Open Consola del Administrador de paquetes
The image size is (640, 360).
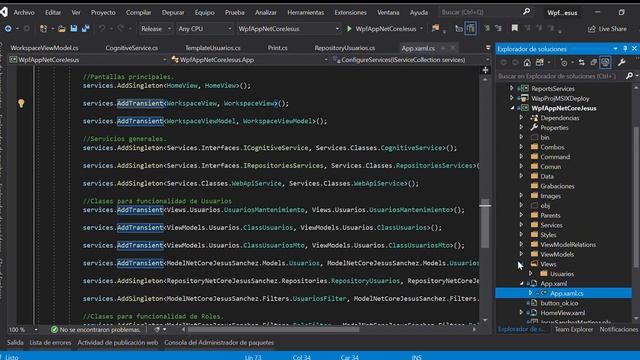(219, 342)
